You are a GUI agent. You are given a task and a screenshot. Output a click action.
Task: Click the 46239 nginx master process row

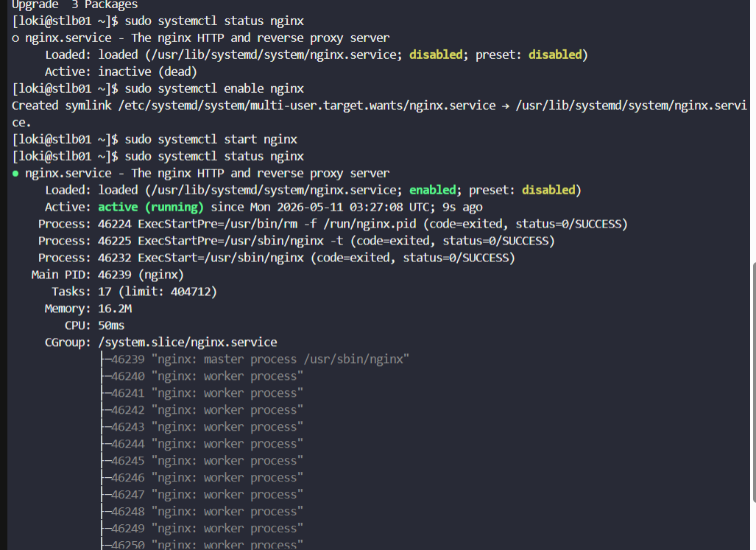pyautogui.click(x=255, y=359)
